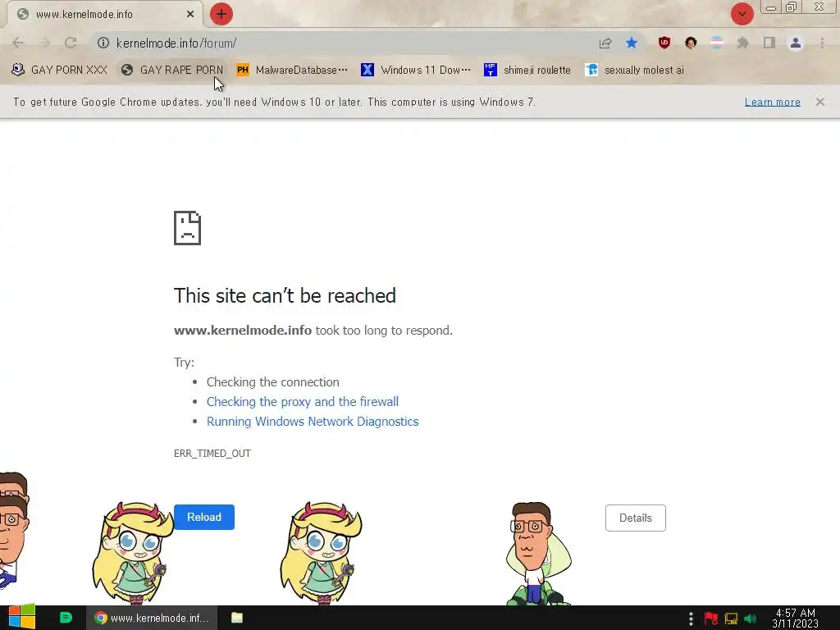Click the blue Reload button
This screenshot has height=630, width=840.
pos(204,517)
